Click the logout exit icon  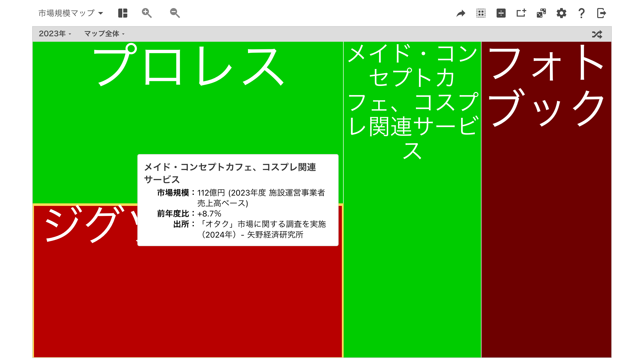[601, 13]
